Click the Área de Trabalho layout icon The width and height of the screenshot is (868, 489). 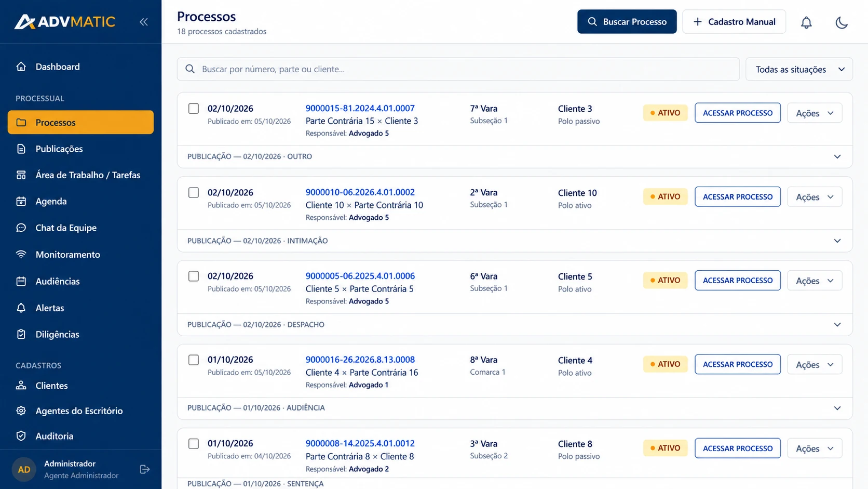(x=21, y=175)
